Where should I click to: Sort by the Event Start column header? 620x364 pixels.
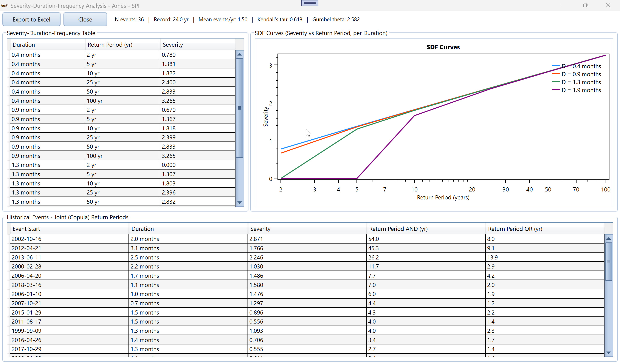point(69,229)
